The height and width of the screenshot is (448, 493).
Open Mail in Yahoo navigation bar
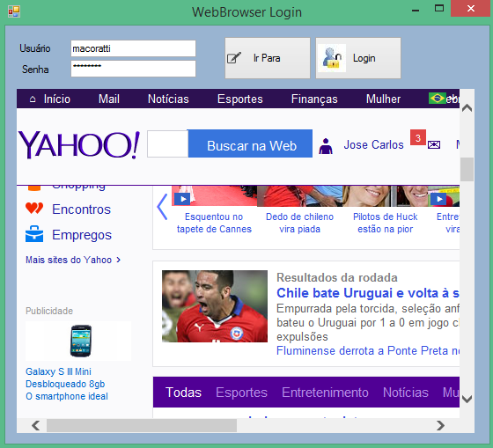pos(109,99)
